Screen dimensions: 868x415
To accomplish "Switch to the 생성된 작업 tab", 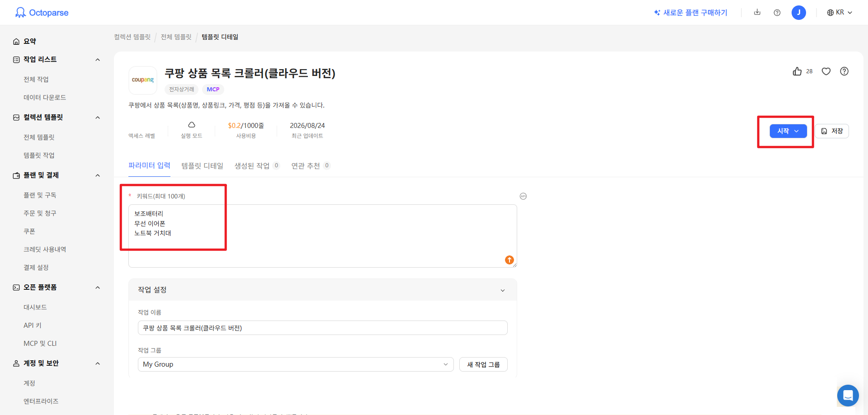I will click(x=257, y=166).
